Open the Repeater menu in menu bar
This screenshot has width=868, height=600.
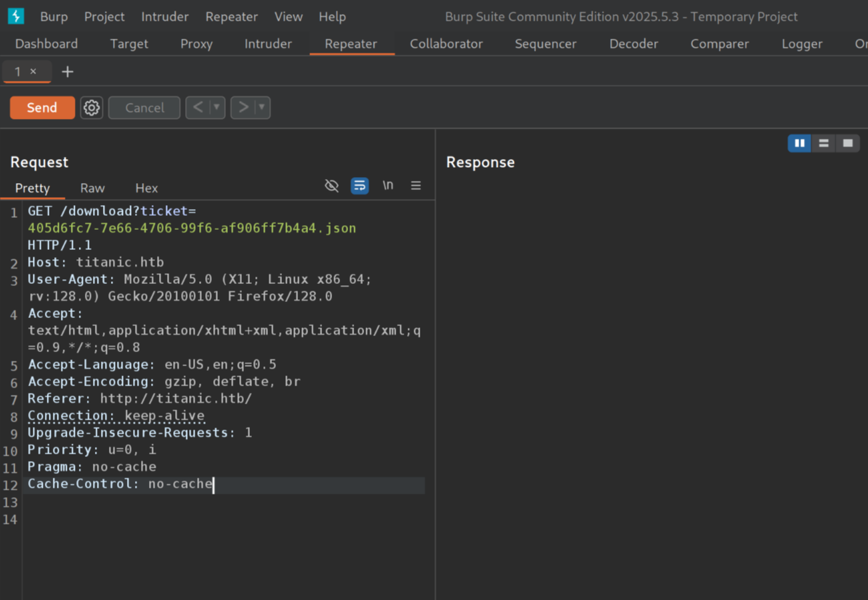232,17
